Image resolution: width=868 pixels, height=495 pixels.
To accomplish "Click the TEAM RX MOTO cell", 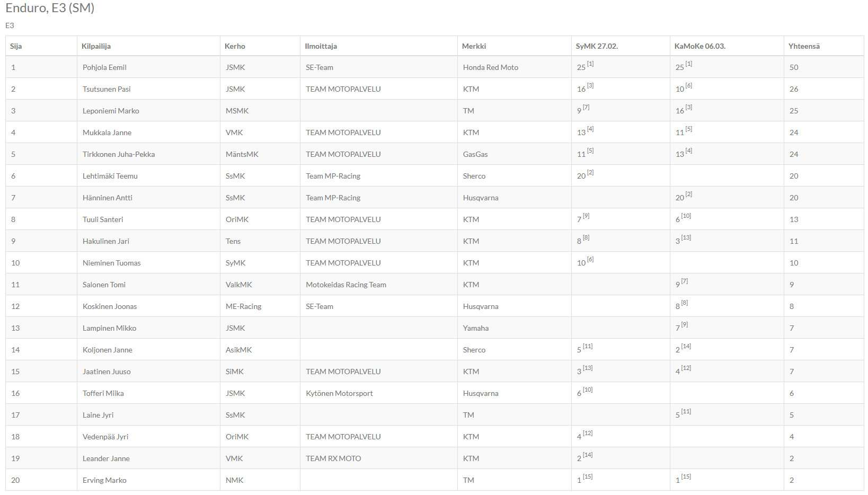I will tap(333, 458).
